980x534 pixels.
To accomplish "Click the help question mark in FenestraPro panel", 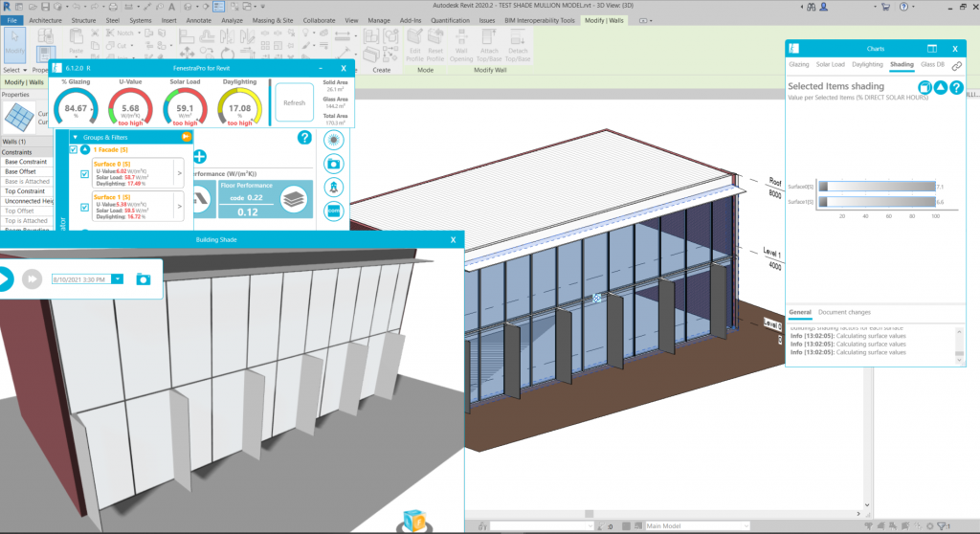I will (304, 138).
